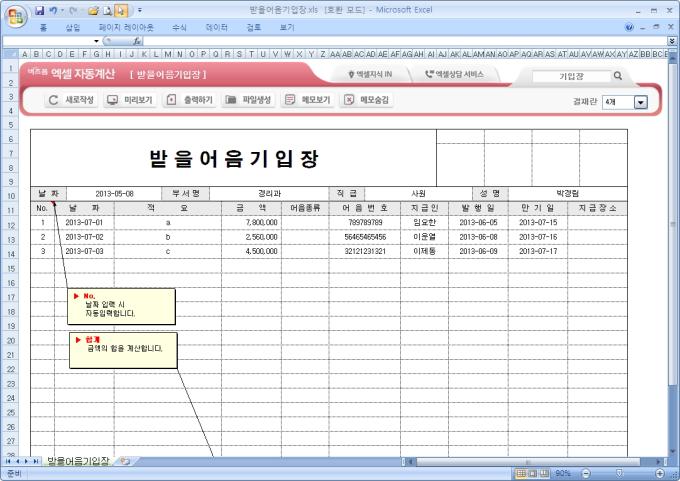The width and height of the screenshot is (680, 481).
Task: Save the workbook via quick access
Action: [40, 10]
